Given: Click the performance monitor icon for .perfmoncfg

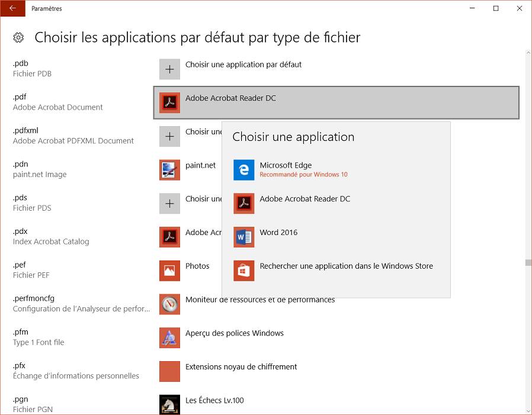Looking at the screenshot, I should click(x=169, y=304).
